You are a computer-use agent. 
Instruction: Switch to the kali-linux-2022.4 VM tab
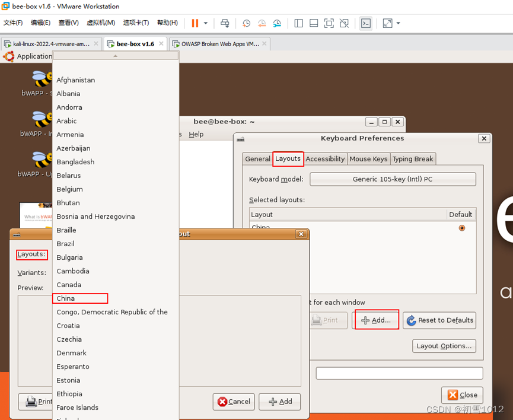click(52, 44)
